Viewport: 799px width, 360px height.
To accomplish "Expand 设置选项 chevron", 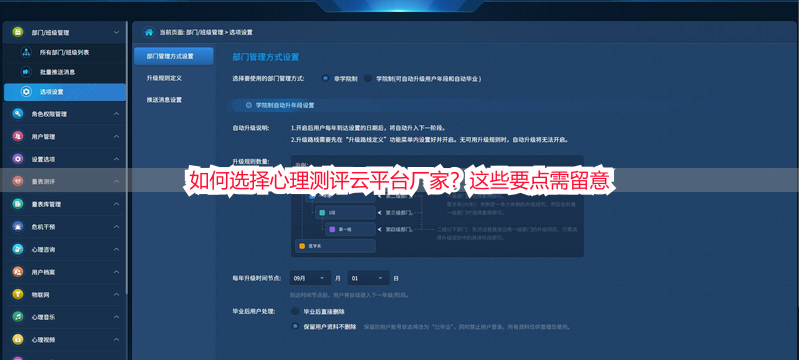I will 116,159.
